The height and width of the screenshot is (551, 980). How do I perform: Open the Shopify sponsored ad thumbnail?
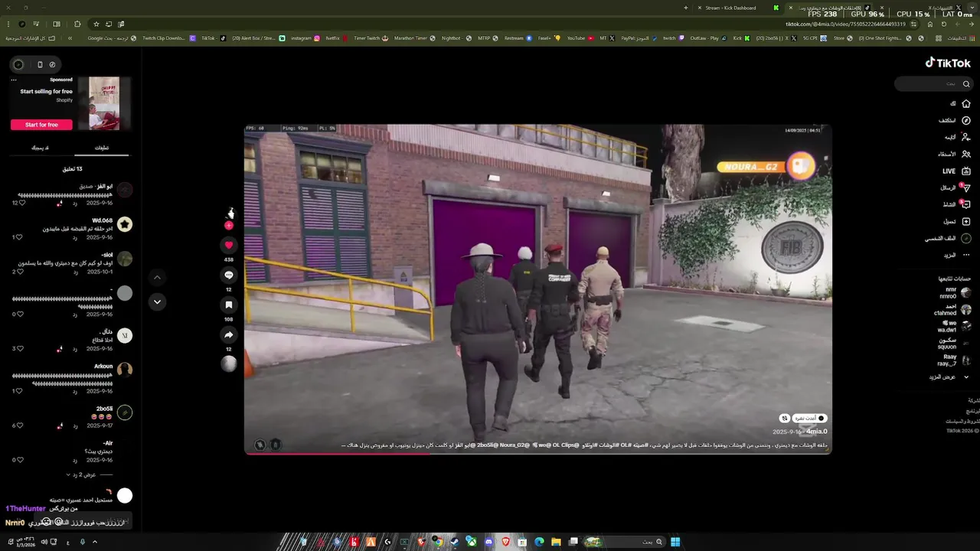point(104,103)
